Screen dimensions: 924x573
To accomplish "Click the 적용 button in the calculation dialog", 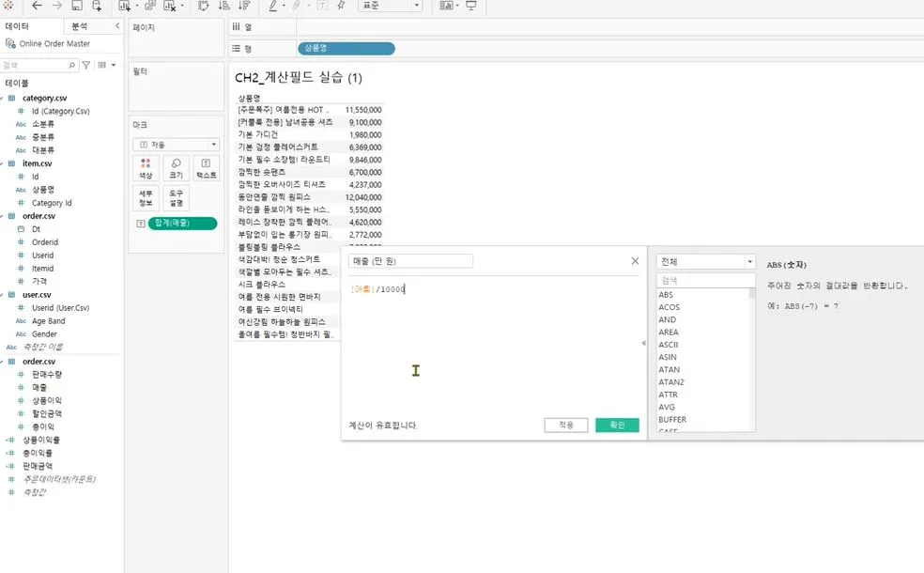I will click(564, 424).
